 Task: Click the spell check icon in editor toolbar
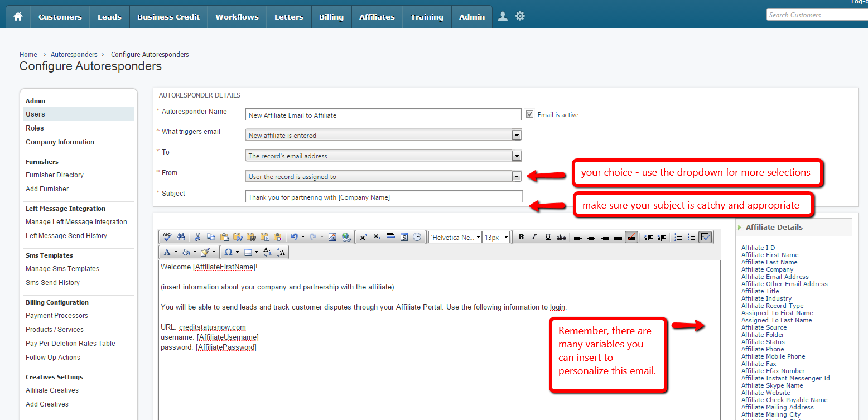pyautogui.click(x=167, y=237)
